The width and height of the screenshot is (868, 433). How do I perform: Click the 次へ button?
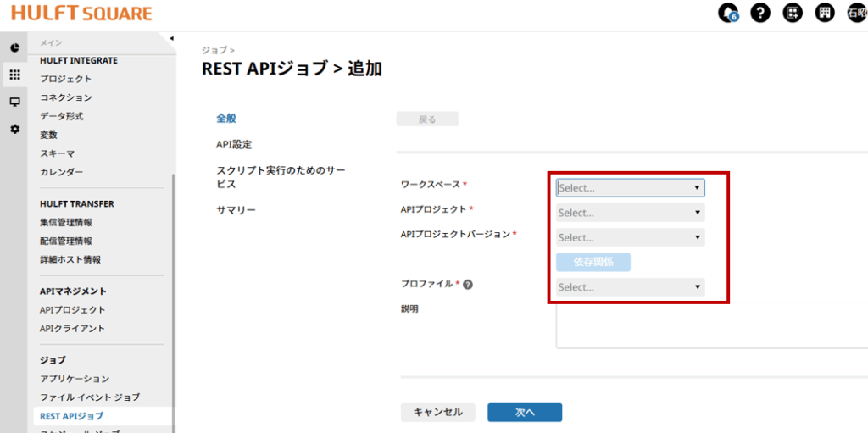pyautogui.click(x=525, y=413)
